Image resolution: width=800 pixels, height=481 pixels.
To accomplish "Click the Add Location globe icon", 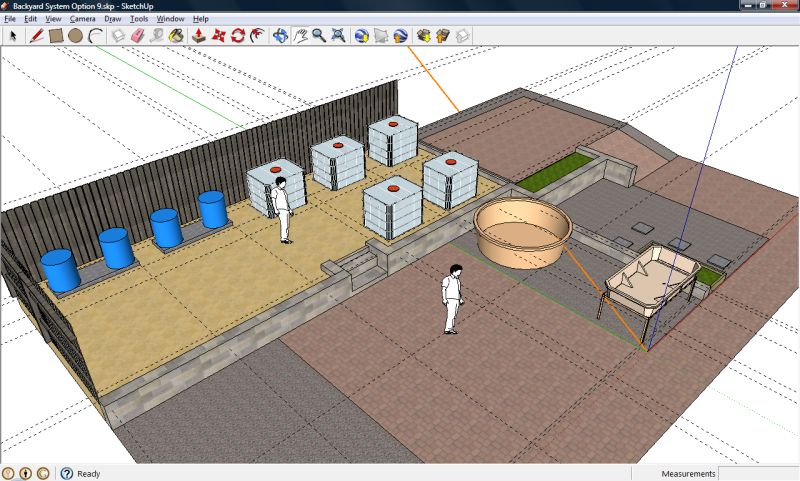I will pos(362,36).
